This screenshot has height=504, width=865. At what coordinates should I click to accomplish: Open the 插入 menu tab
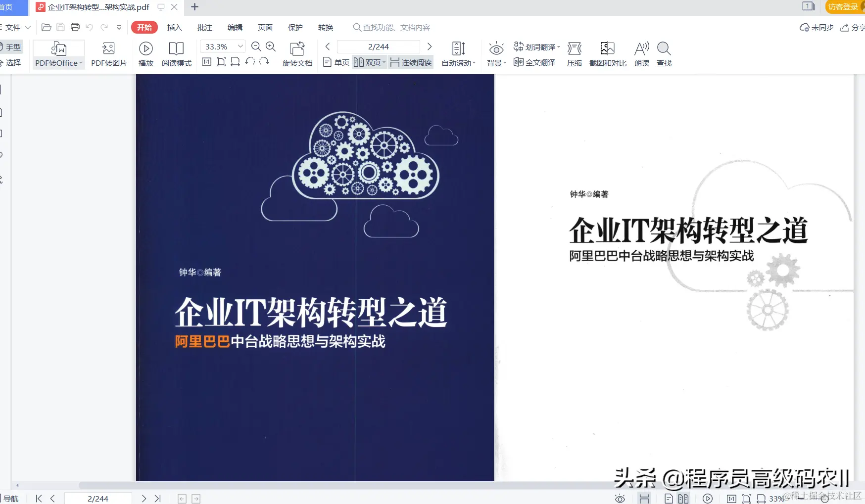[174, 27]
